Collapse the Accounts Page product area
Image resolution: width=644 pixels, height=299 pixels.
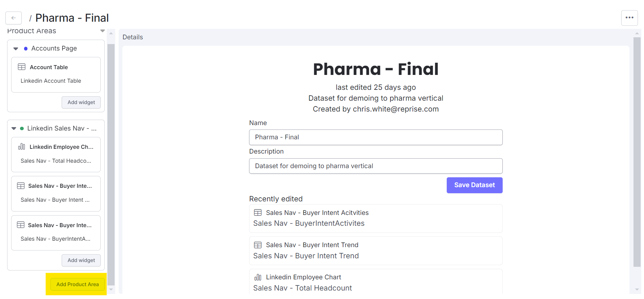[16, 49]
